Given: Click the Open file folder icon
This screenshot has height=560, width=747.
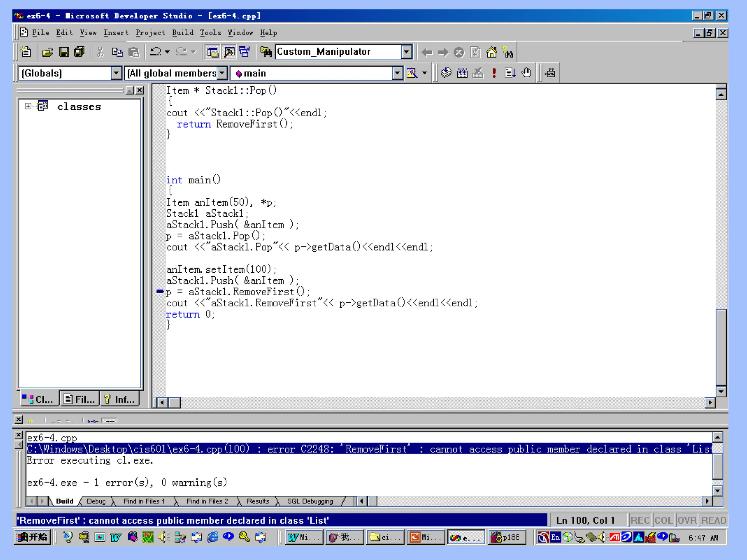Looking at the screenshot, I should (x=47, y=52).
